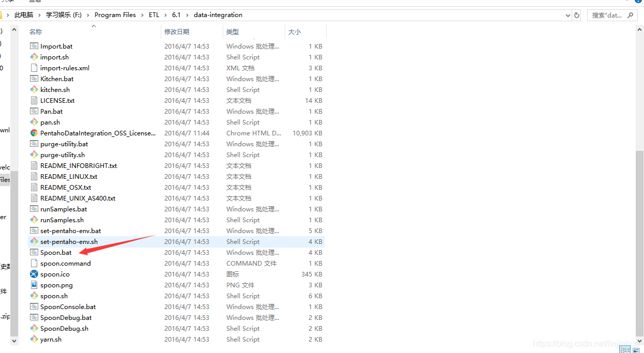644x353 pixels.
Task: Expand the chevron after 6.1 breadcrumb
Action: [187, 15]
